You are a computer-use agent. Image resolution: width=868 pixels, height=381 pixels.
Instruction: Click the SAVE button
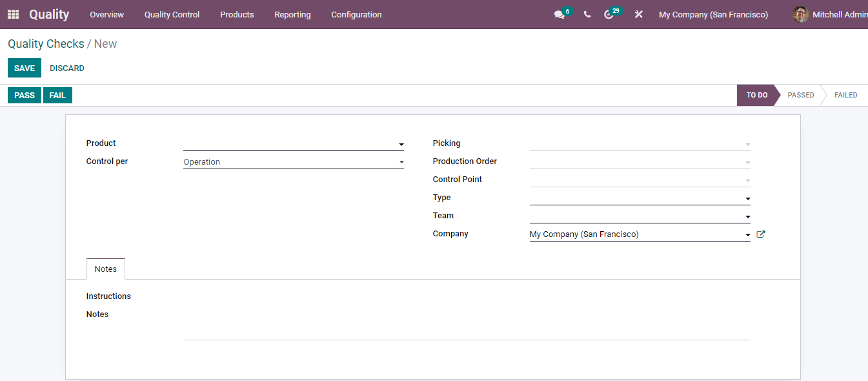pos(24,68)
